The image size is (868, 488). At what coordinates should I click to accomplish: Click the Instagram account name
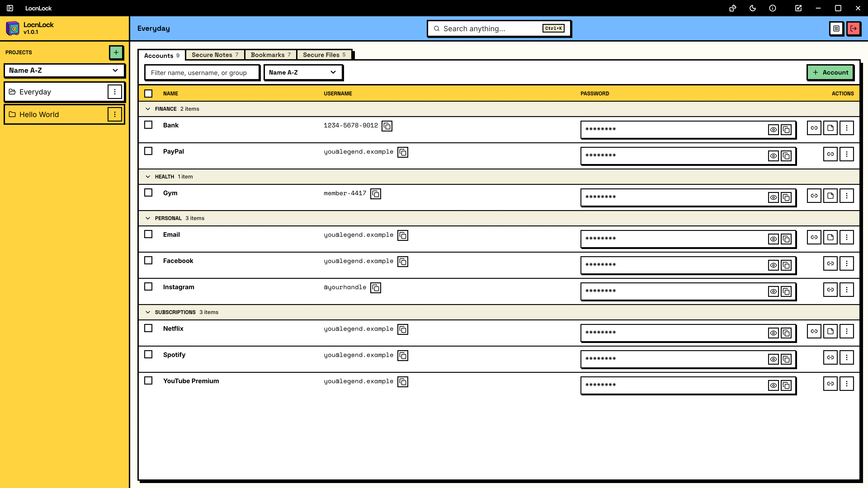[179, 287]
